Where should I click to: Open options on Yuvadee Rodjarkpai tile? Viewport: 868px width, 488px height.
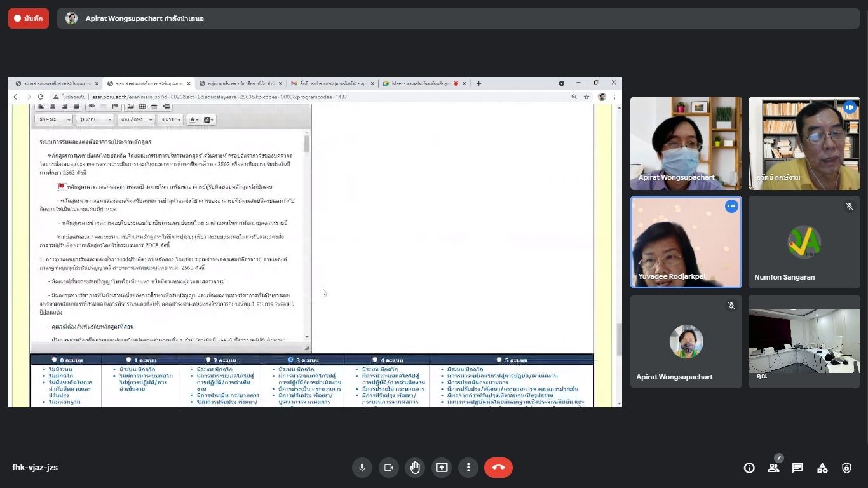(x=731, y=207)
